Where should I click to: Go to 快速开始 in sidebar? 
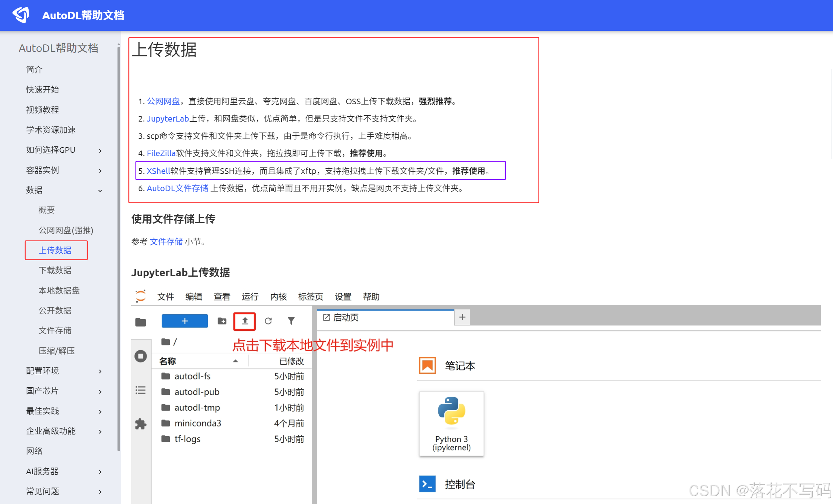[43, 90]
